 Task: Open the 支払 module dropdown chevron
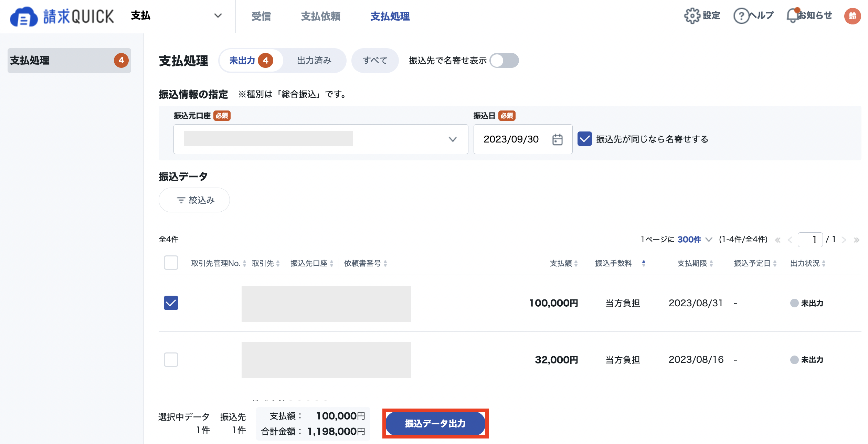tap(218, 15)
